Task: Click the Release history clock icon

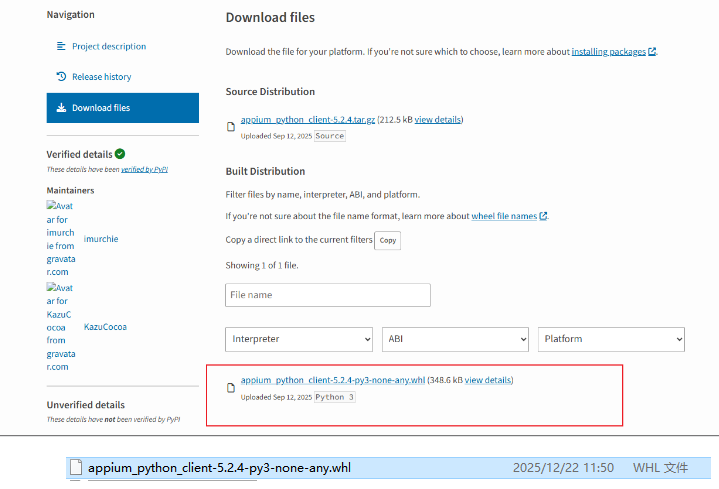Action: (x=61, y=76)
